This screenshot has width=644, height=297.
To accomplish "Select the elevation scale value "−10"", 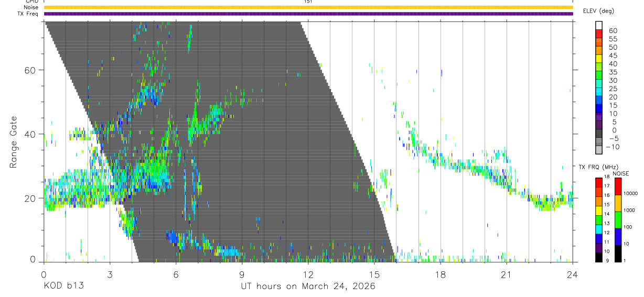I will 612,147.
